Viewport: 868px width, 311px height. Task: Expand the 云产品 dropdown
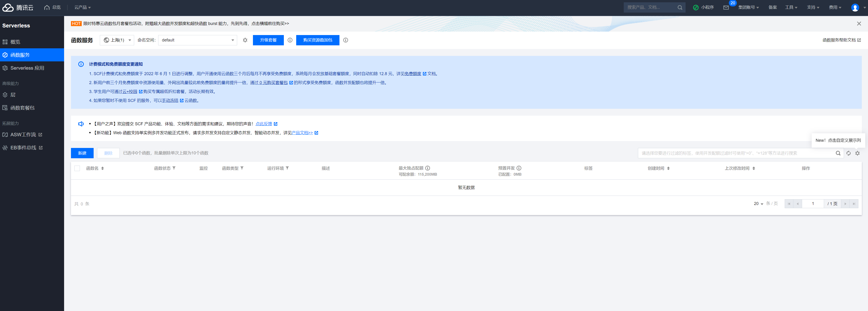[x=83, y=7]
